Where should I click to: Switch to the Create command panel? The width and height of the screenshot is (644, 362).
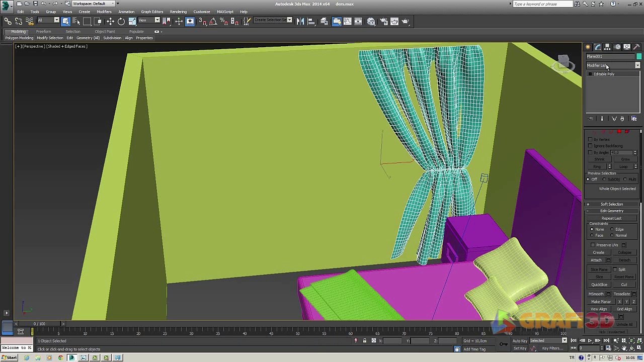(x=588, y=47)
